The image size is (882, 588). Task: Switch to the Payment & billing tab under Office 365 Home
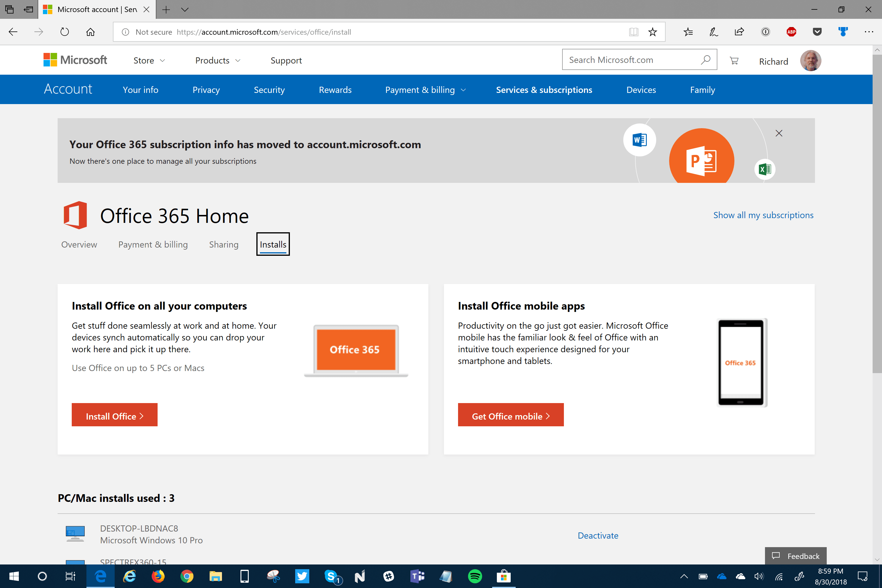click(x=153, y=244)
